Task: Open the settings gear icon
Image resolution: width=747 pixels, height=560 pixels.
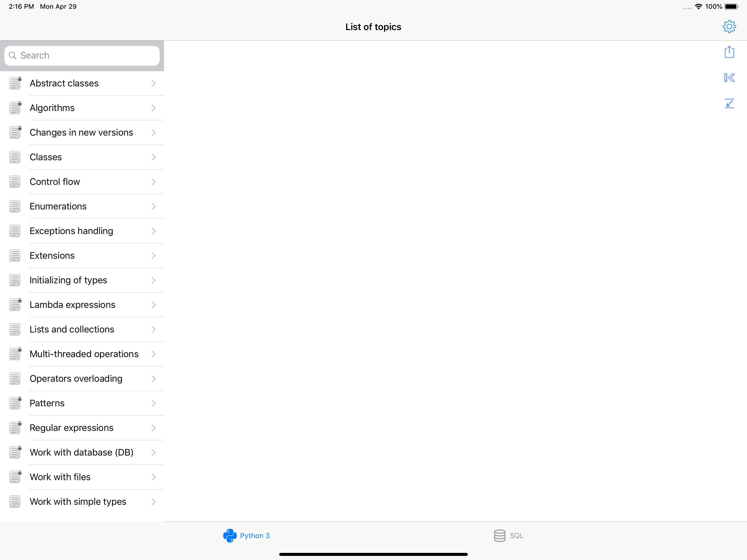Action: coord(729,27)
